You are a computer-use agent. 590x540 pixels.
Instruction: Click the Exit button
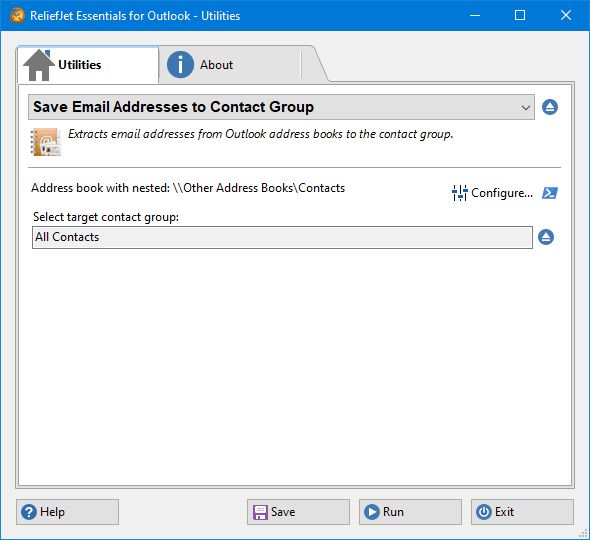coord(522,512)
